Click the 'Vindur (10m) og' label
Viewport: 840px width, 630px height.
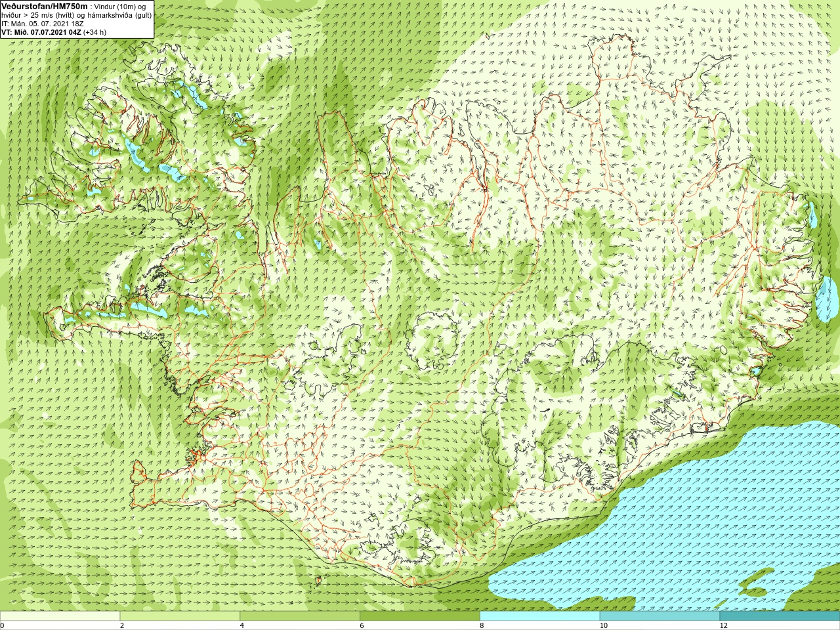coord(120,7)
